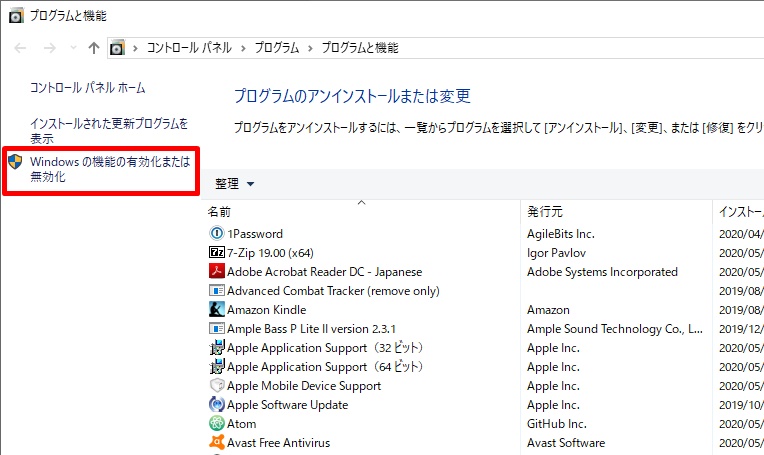Click the Avast Free Antivirus icon
Screen dimensions: 764x455
coord(216,442)
